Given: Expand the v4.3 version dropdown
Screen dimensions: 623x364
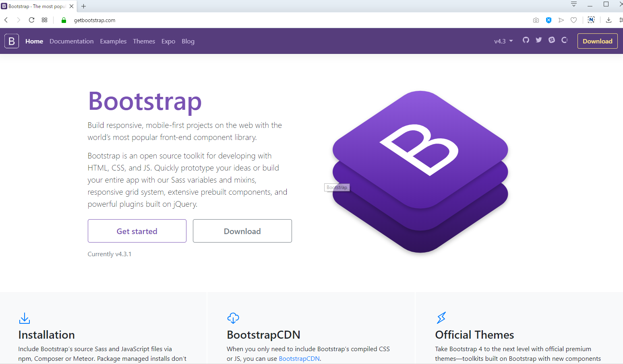Looking at the screenshot, I should point(503,41).
